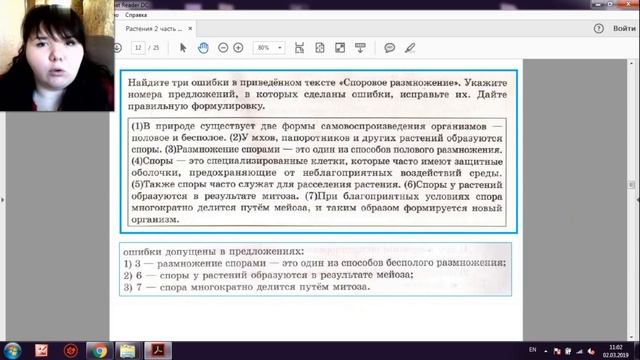
Task: Switch to full screen mode icon
Action: [x=340, y=48]
